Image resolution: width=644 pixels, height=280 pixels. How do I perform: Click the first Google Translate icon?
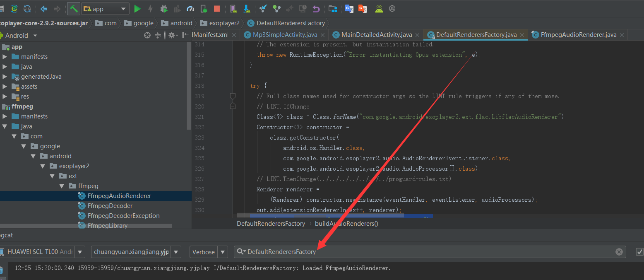(349, 9)
